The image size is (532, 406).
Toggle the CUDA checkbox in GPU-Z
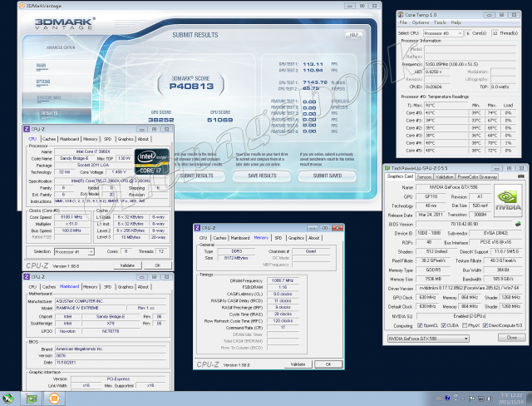(x=443, y=325)
